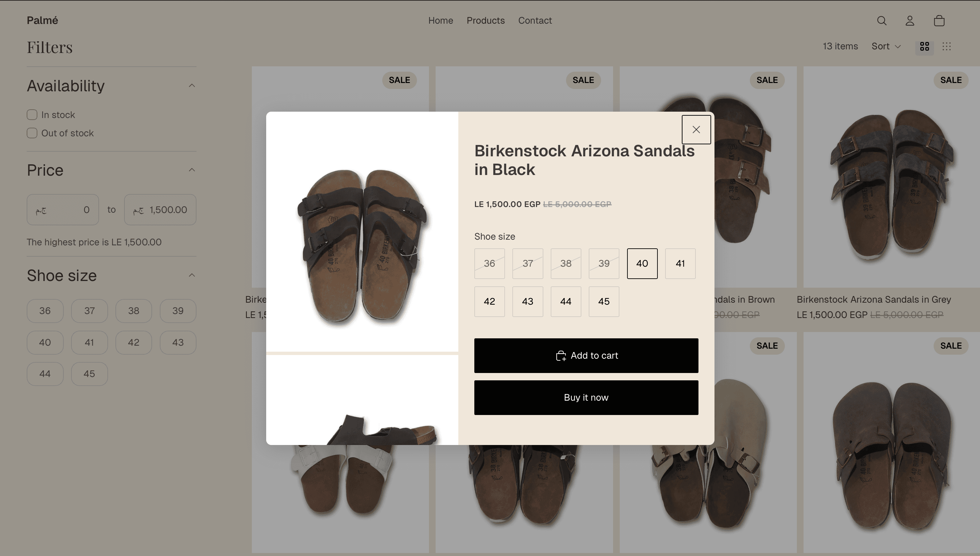Collapse the Availability filter section
This screenshot has height=556, width=980.
click(x=192, y=86)
